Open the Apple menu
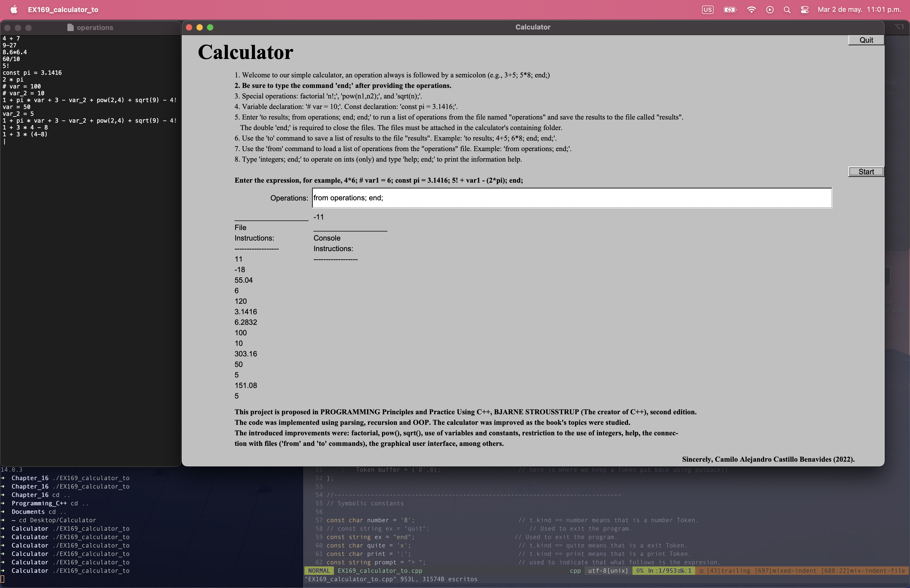This screenshot has width=910, height=588. coord(14,9)
